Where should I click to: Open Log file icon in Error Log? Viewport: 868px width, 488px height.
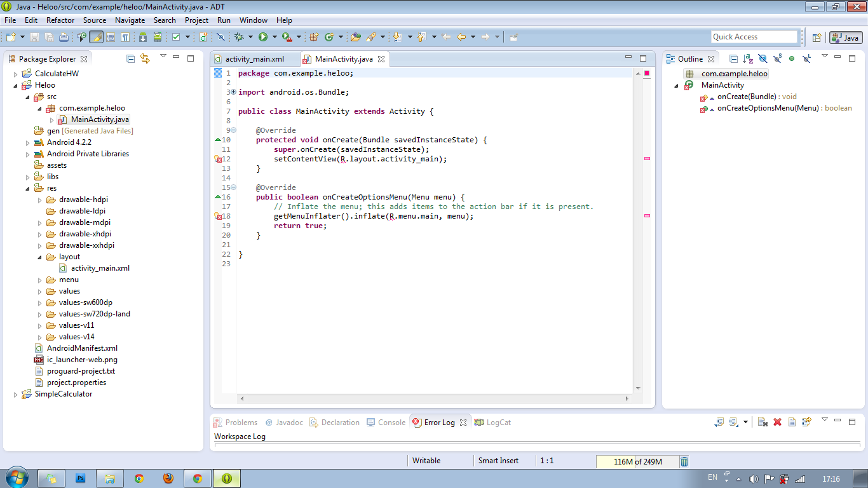pos(792,422)
